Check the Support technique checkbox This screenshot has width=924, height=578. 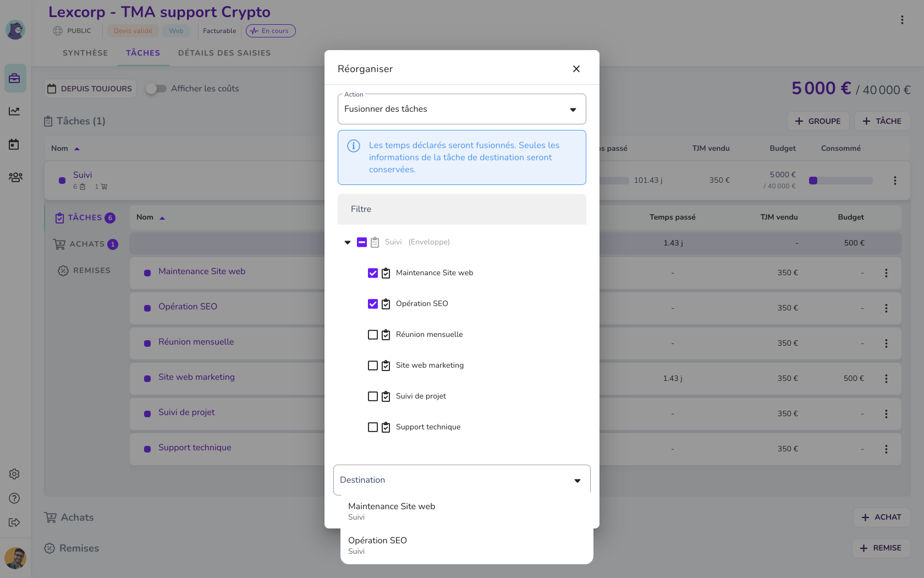click(x=373, y=427)
